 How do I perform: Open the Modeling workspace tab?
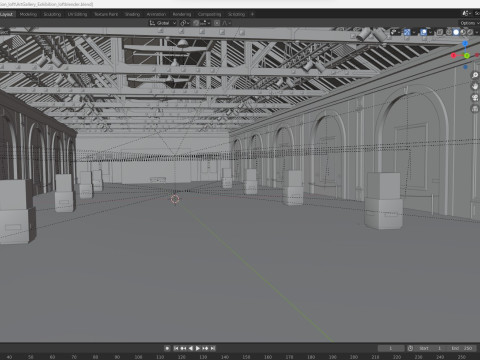tap(28, 14)
